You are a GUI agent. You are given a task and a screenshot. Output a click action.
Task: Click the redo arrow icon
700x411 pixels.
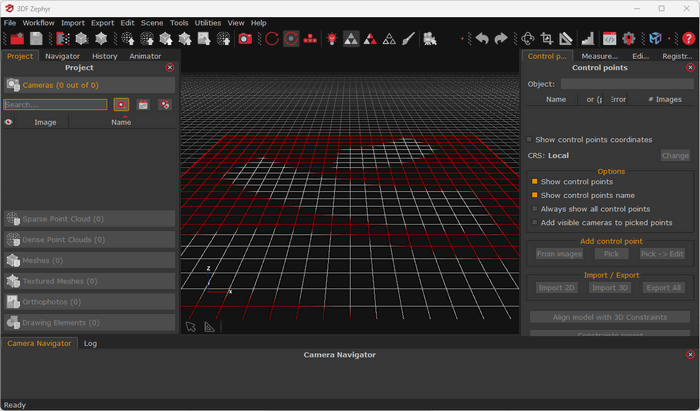pyautogui.click(x=500, y=39)
